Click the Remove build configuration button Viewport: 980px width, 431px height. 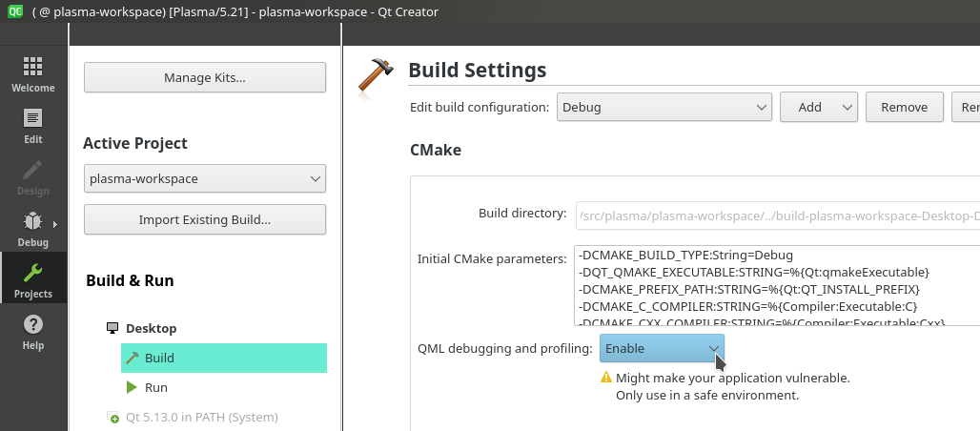click(905, 107)
